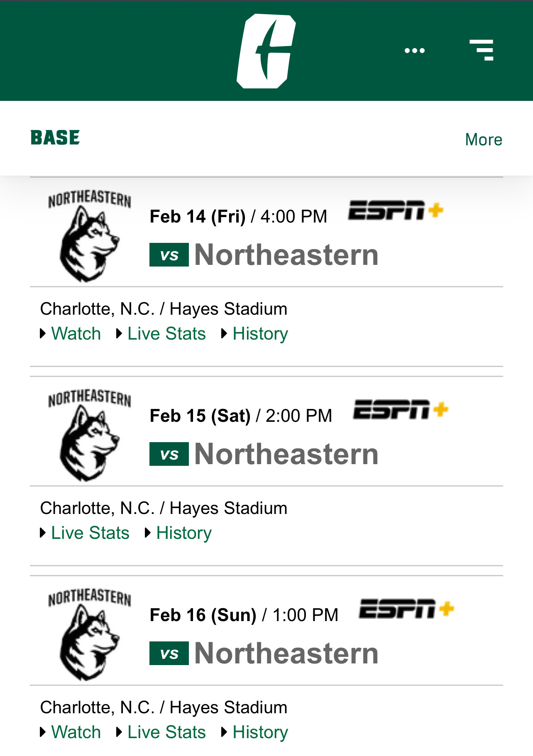Viewport: 533px width, 756px height.
Task: Tap Northeastern husky logo for Feb 15 game
Action: click(90, 435)
